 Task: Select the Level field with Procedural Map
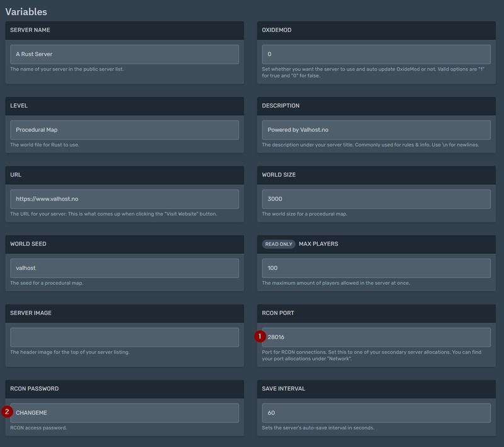[124, 130]
